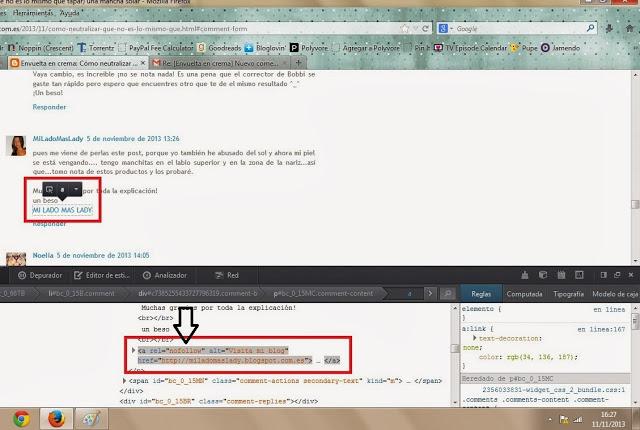640x430 pixels.
Task: Click the responsive design mode icon in devtools
Action: (x=579, y=275)
